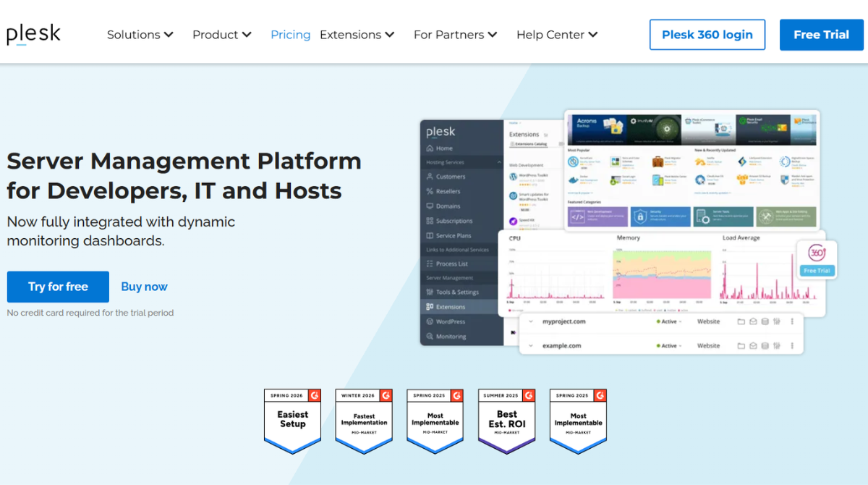Open file manager folder icon for example.com
The image size is (868, 485).
coord(741,345)
